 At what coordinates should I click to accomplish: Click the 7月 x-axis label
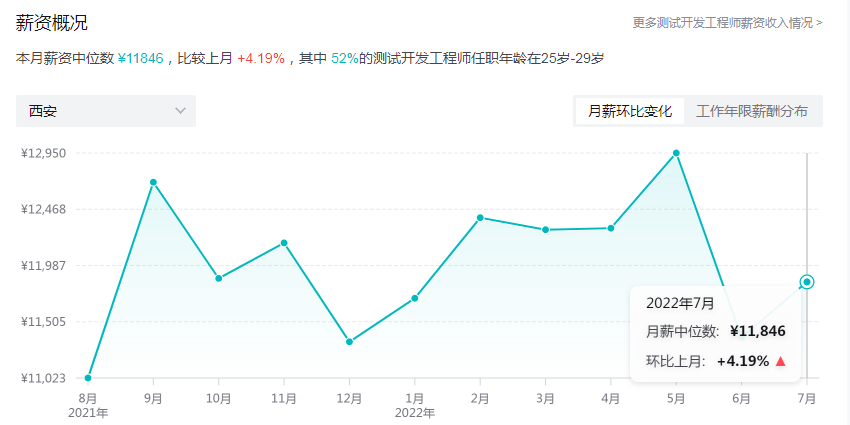[x=807, y=398]
